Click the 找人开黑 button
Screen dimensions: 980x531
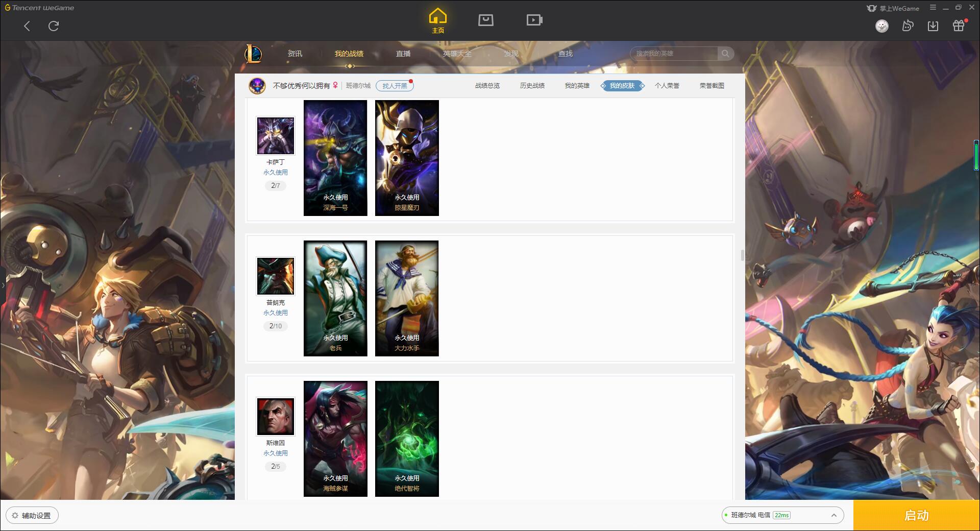pos(395,86)
